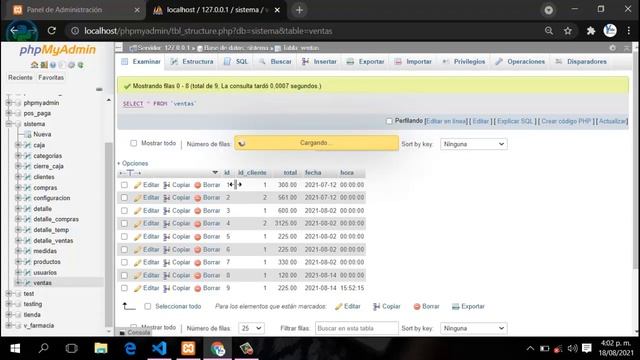Screen dimensions: 640x360
Task: Open browser extensions puzzle icon
Action: (591, 31)
